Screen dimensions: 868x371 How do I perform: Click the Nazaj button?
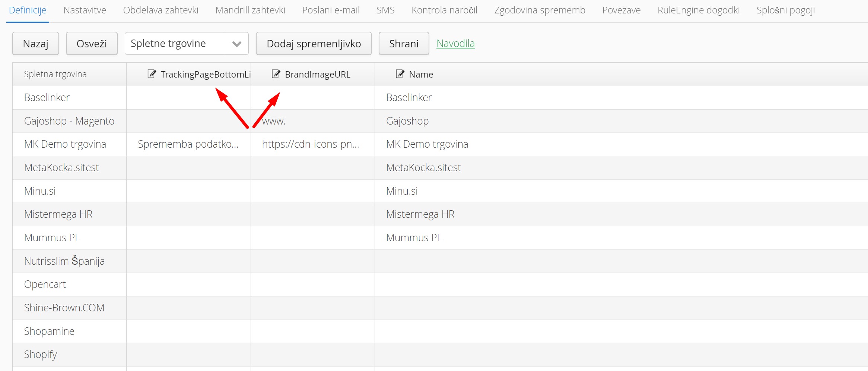coord(35,44)
